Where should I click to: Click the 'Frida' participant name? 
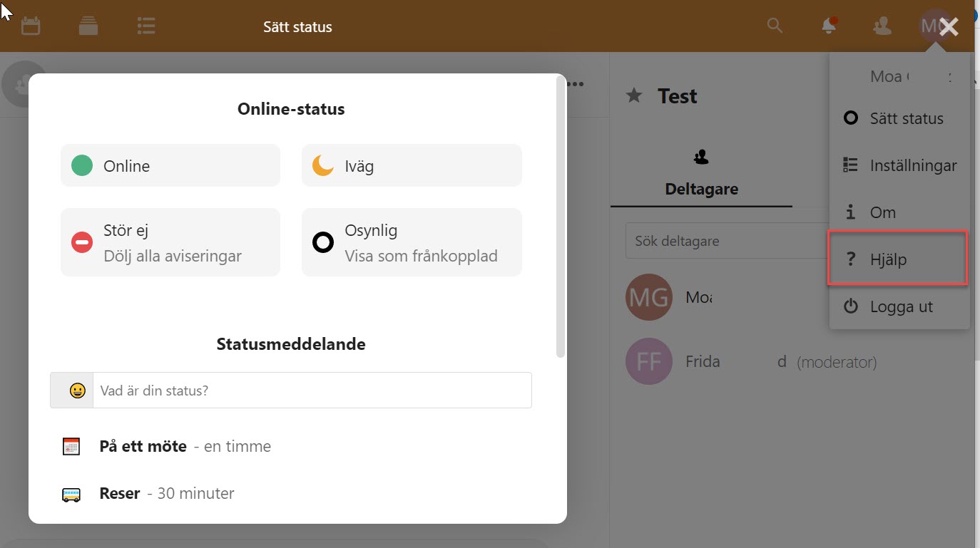coord(703,362)
